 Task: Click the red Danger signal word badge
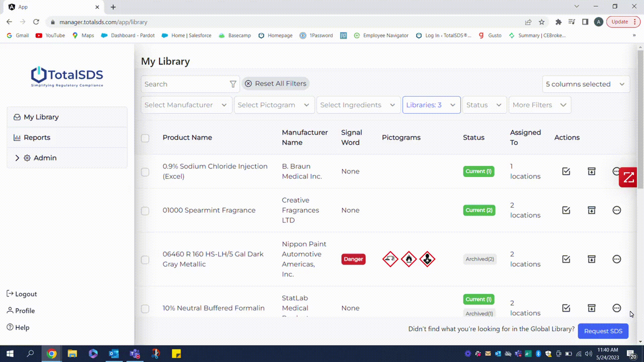click(353, 259)
